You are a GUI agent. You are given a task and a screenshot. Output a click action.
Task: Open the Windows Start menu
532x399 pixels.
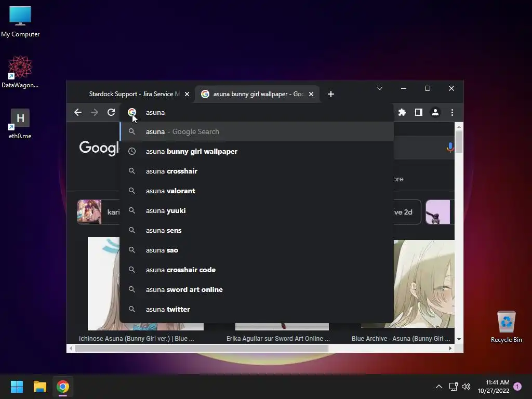coord(17,387)
